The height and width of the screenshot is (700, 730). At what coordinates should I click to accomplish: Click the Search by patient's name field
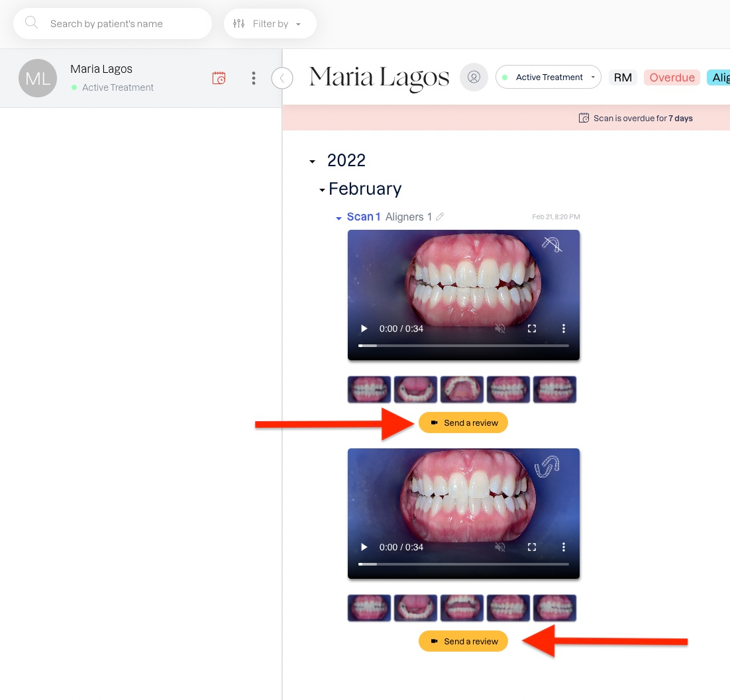click(113, 24)
